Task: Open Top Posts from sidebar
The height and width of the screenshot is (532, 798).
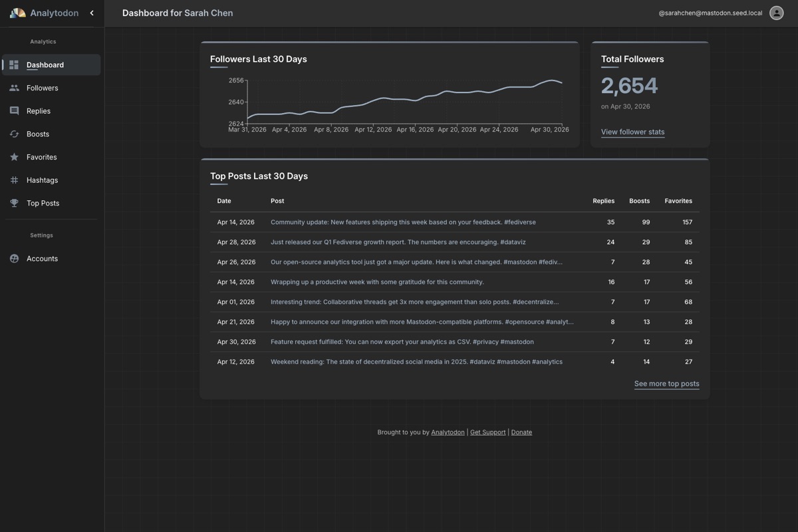Action: tap(51, 203)
